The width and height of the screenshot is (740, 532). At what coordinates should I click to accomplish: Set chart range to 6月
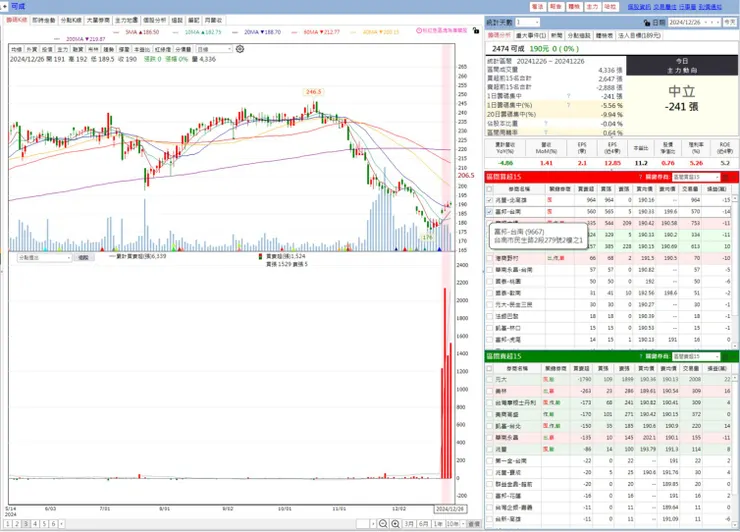click(x=423, y=524)
